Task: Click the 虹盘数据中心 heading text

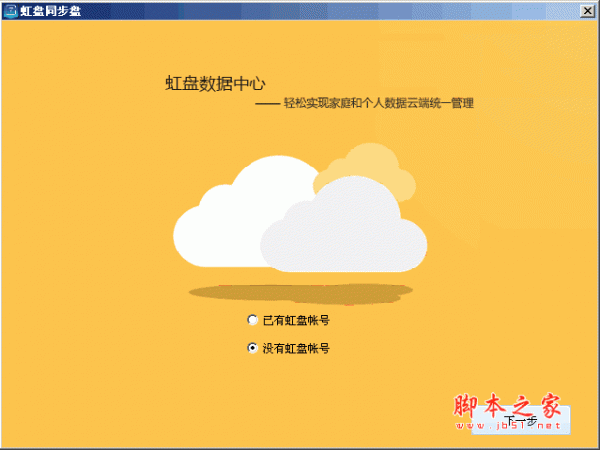Action: 215,83
